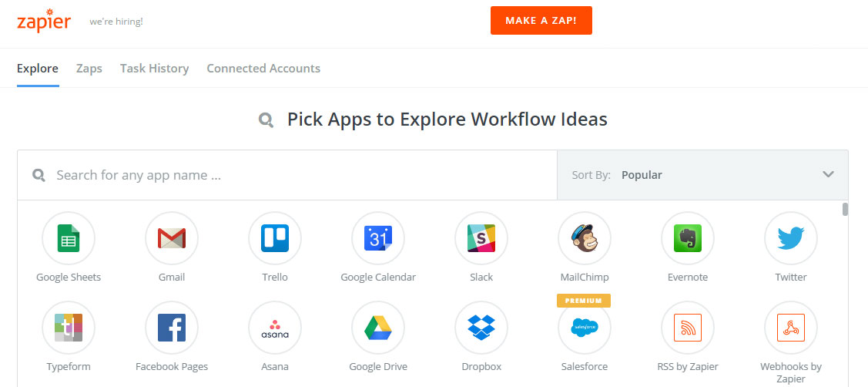Pick the Twitter bird icon

click(790, 238)
